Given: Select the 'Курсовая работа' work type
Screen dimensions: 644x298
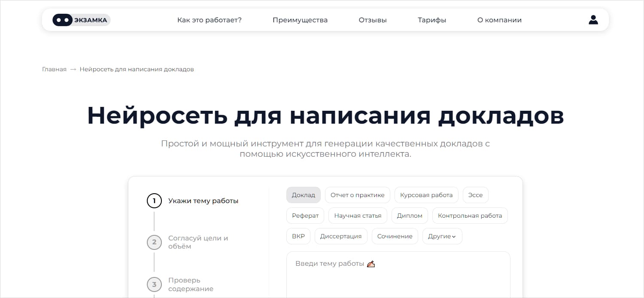Looking at the screenshot, I should click(426, 195).
